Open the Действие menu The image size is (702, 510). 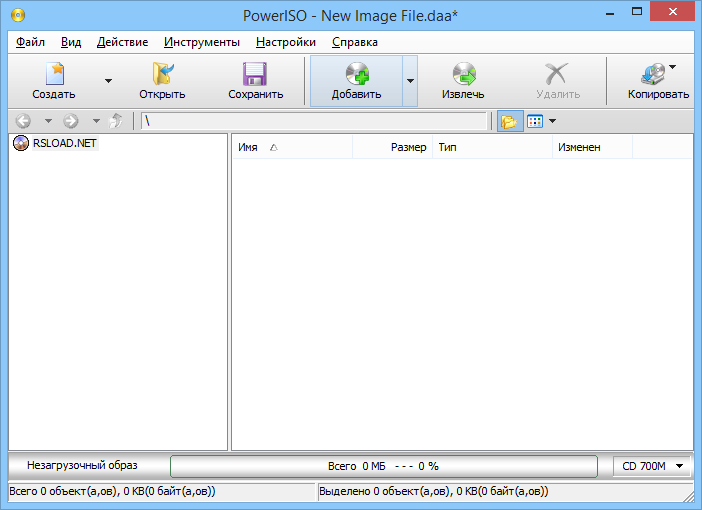tap(122, 42)
